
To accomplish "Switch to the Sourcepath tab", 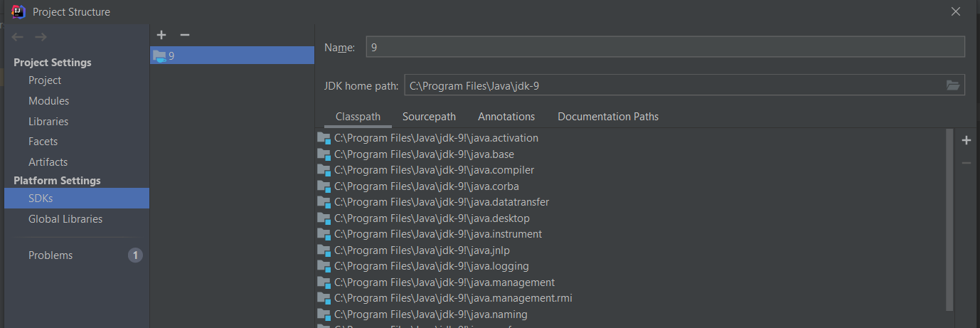I will click(429, 117).
